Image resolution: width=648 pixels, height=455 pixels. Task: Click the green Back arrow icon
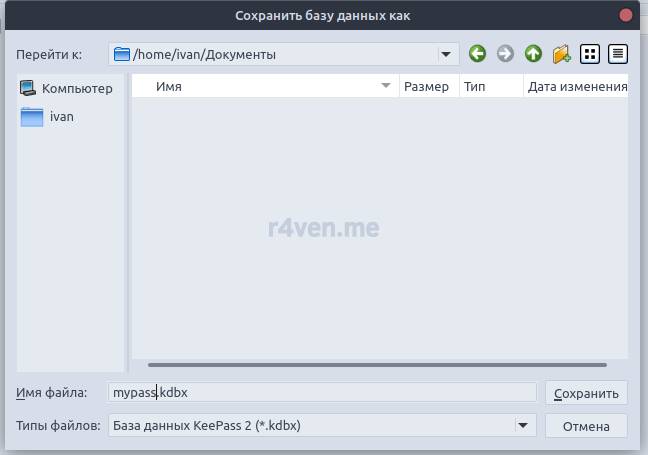coord(478,54)
